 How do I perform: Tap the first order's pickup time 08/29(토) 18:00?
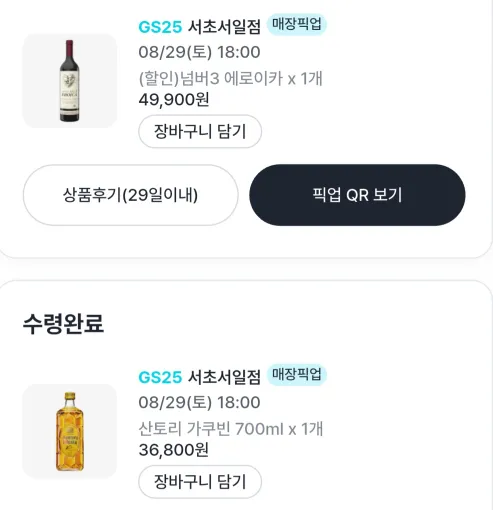pyautogui.click(x=199, y=52)
